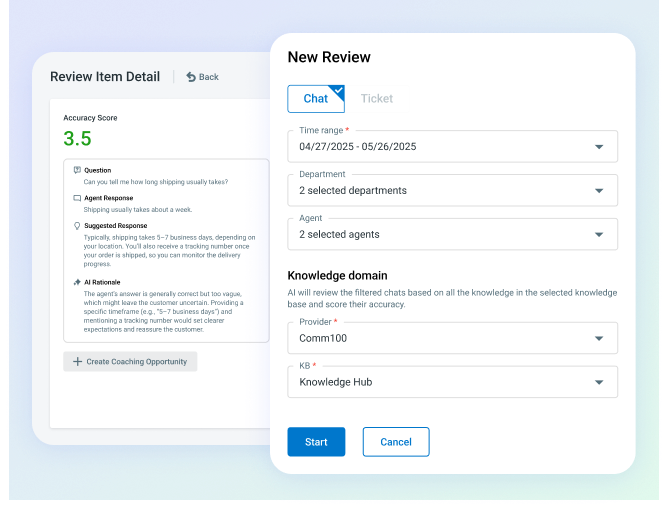The height and width of the screenshot is (510, 668).
Task: Click the Review Item Detail page title
Action: pyautogui.click(x=105, y=77)
